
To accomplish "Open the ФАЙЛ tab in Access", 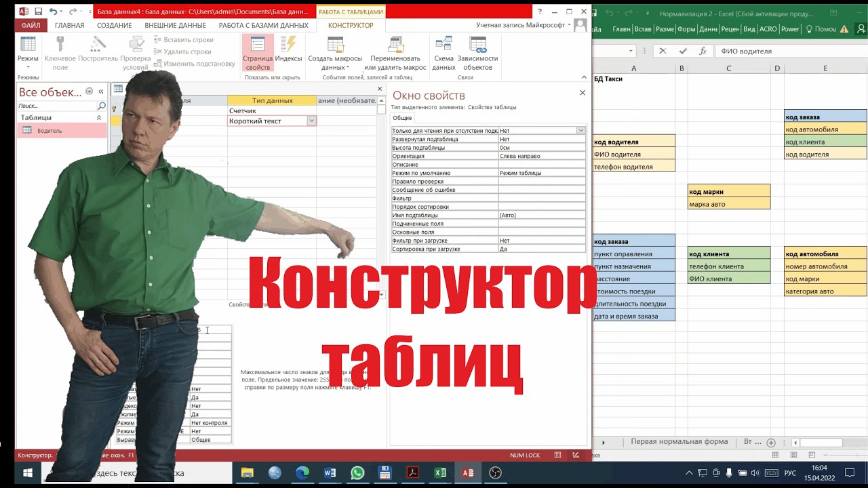I will tap(31, 26).
